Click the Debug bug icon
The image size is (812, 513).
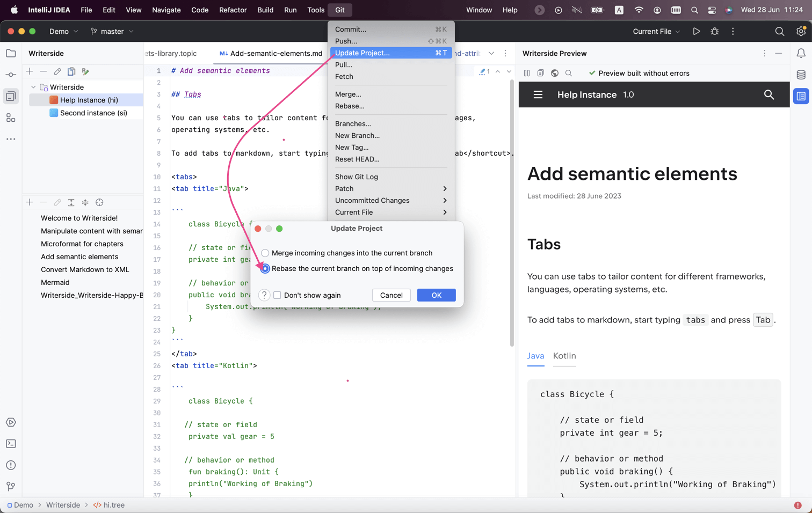pos(714,32)
